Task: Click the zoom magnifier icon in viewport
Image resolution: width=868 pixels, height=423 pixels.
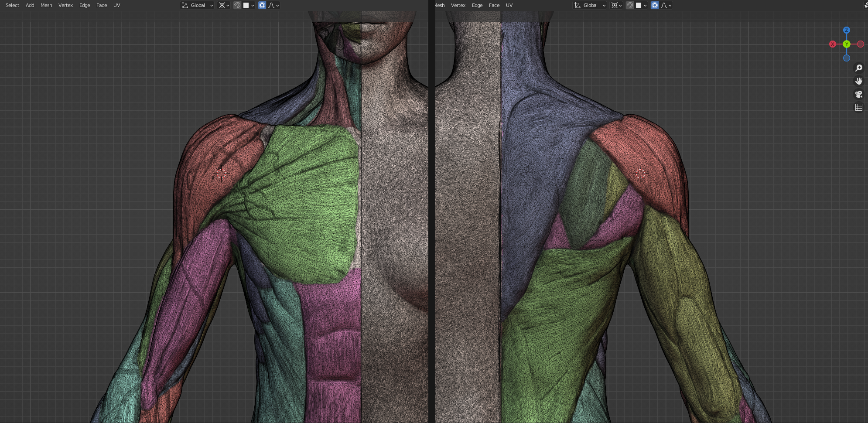Action: 859,68
